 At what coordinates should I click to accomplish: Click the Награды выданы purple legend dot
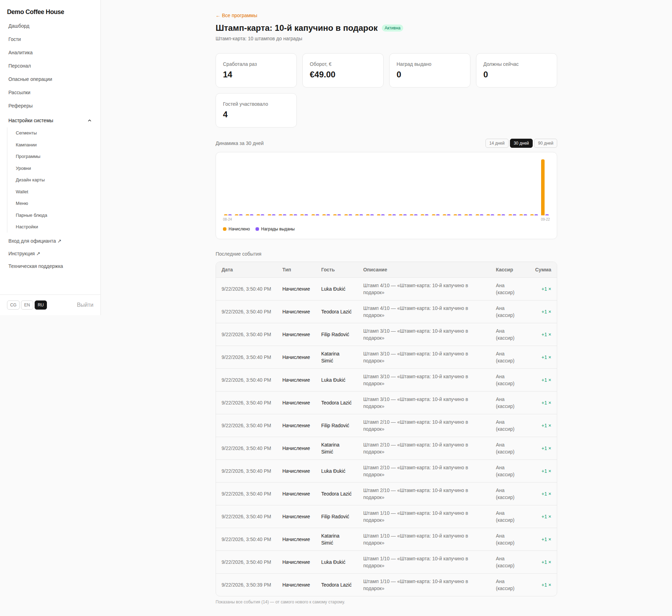(257, 229)
